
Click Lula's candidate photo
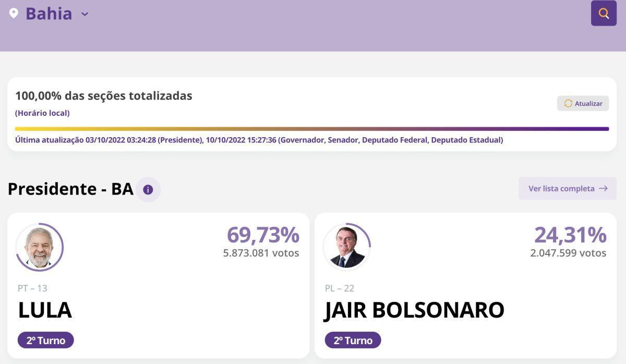40,247
